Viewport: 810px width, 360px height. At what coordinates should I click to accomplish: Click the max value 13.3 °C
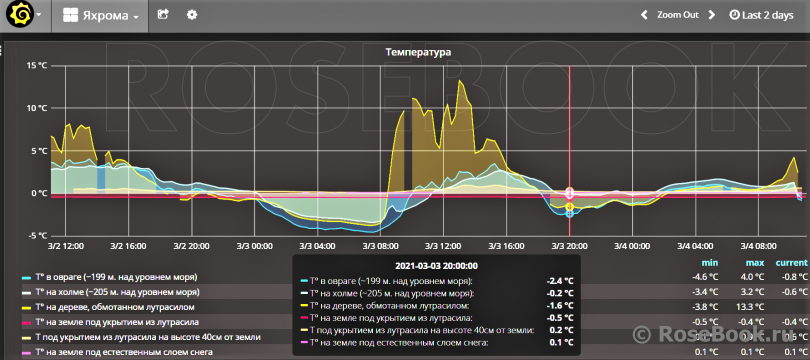[750, 306]
